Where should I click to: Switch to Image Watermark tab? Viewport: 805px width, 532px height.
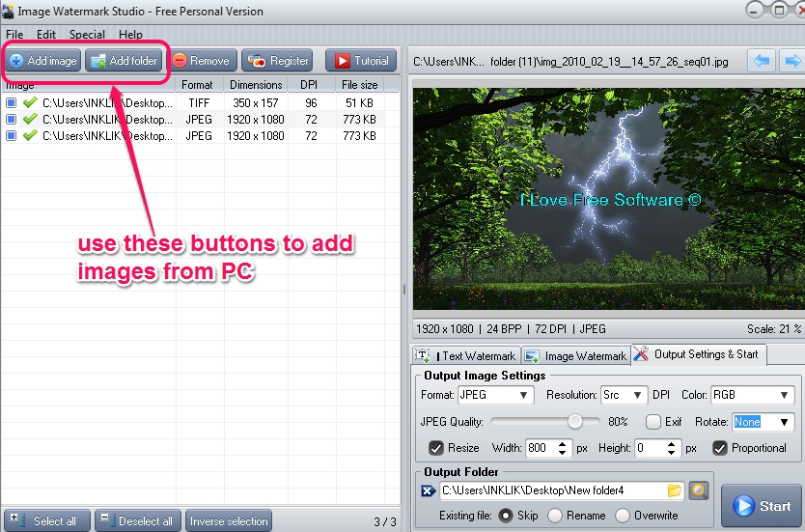pos(575,355)
